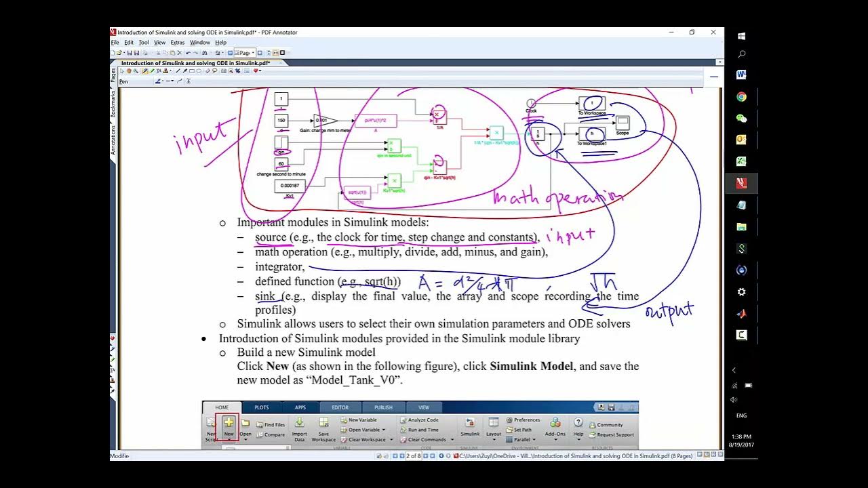
Task: Click the Windows search icon
Action: tap(741, 54)
